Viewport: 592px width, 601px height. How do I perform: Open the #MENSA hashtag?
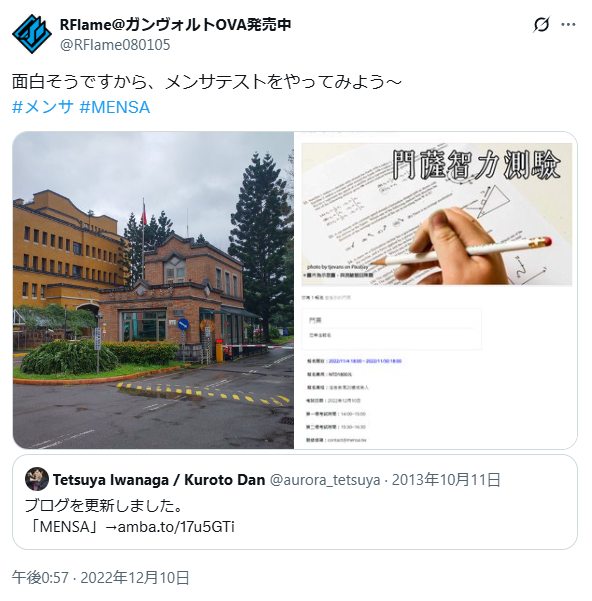click(115, 107)
